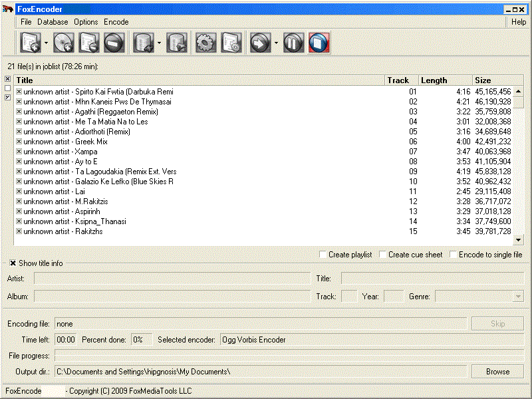Uncheck the Greek Mix track checkbox
This screenshot has height=399, width=532.
coord(19,142)
